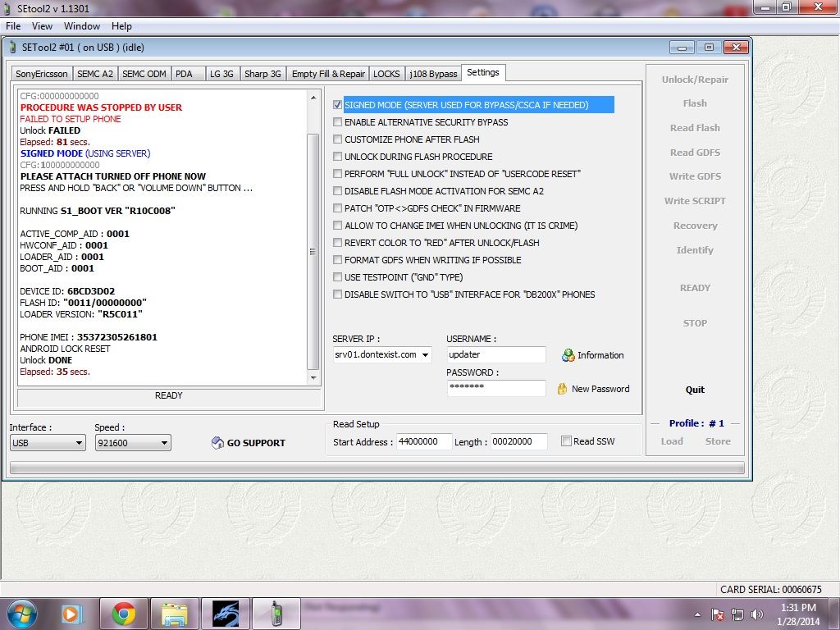
Task: Click the Store profile button
Action: coord(718,441)
